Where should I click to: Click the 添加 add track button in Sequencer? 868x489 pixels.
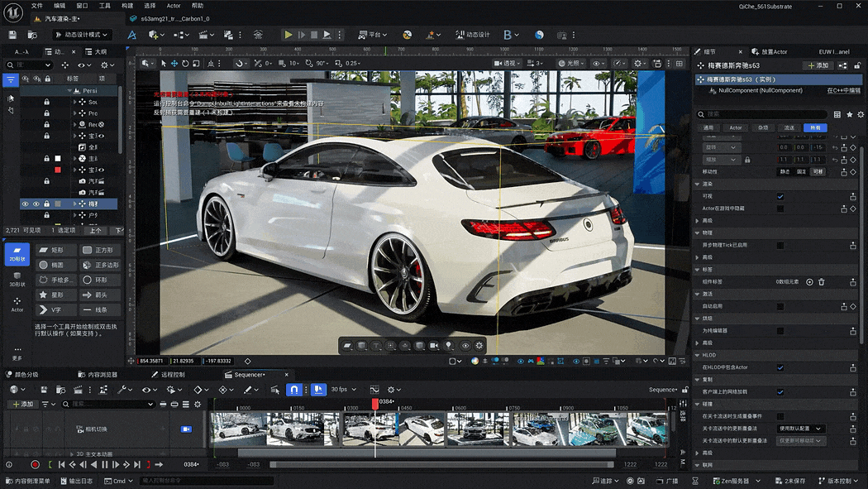[23, 405]
